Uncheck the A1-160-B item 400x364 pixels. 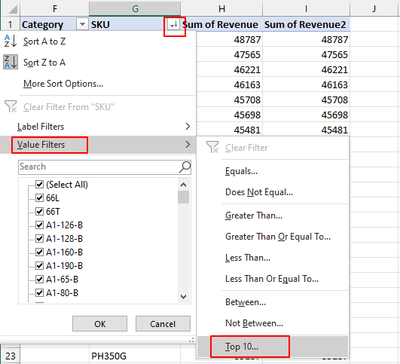[40, 252]
